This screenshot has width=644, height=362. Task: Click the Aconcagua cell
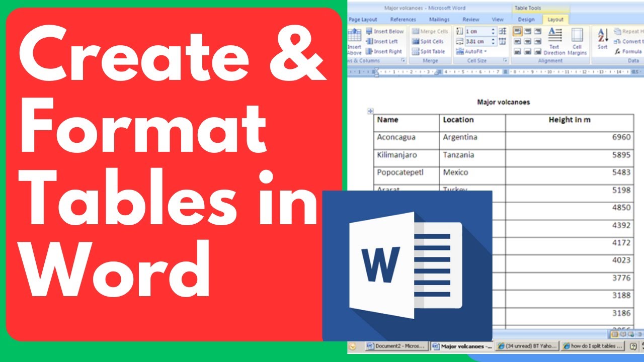[407, 140]
